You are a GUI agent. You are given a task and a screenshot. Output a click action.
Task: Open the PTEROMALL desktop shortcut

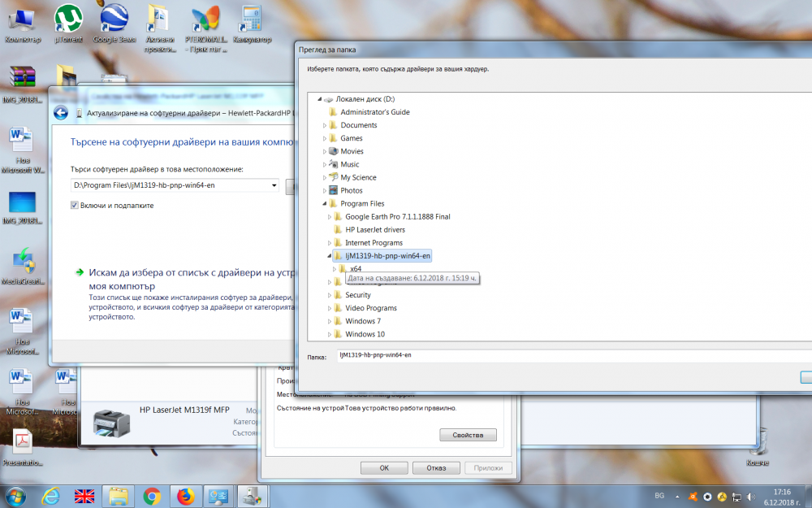pyautogui.click(x=205, y=29)
